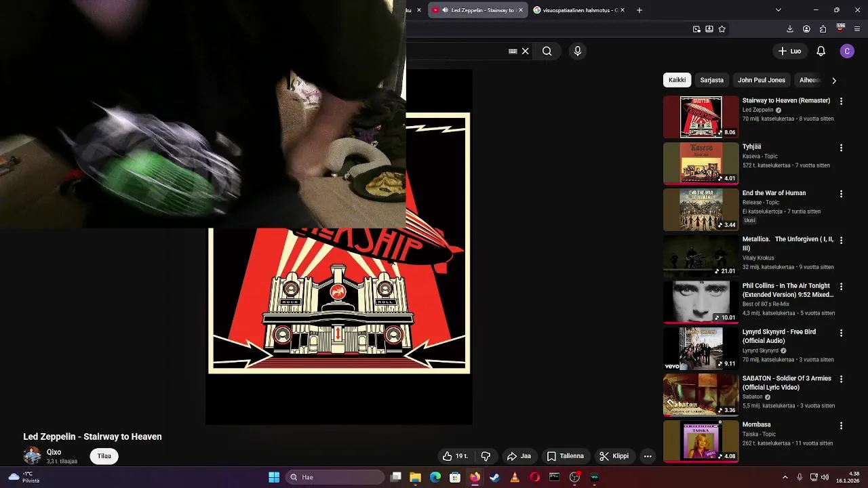The image size is (868, 488).
Task: Start voice search with the microphone icon
Action: [x=578, y=51]
